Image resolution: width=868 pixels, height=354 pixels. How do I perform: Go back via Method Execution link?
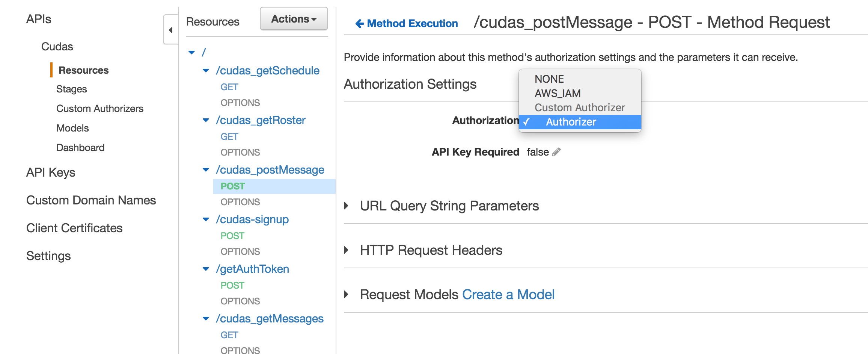tap(407, 24)
